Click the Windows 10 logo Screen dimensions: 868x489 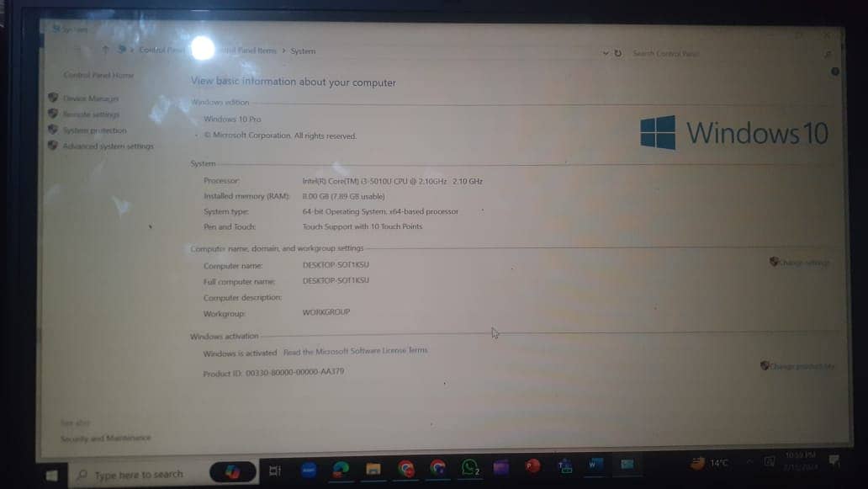(734, 132)
